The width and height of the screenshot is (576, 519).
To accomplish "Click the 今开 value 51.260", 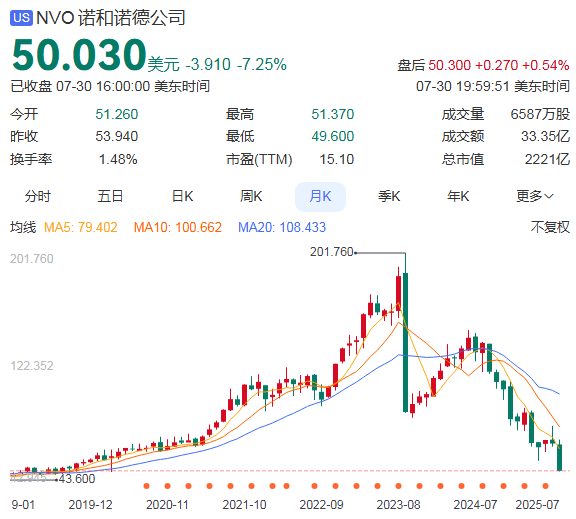I will pos(117,115).
